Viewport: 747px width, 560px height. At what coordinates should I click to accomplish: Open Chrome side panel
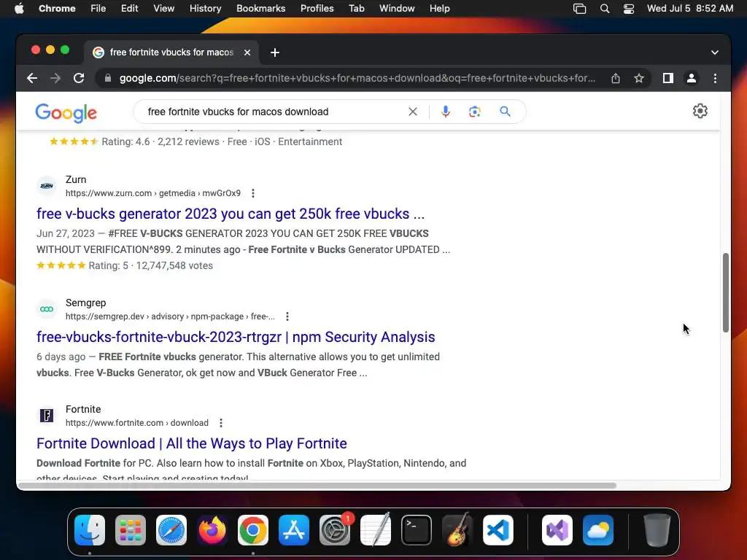(x=668, y=78)
